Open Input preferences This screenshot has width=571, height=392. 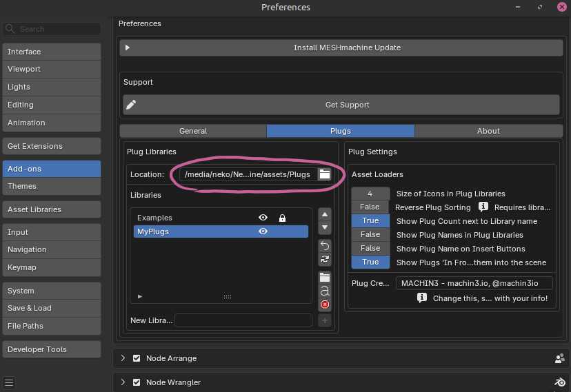tap(52, 232)
